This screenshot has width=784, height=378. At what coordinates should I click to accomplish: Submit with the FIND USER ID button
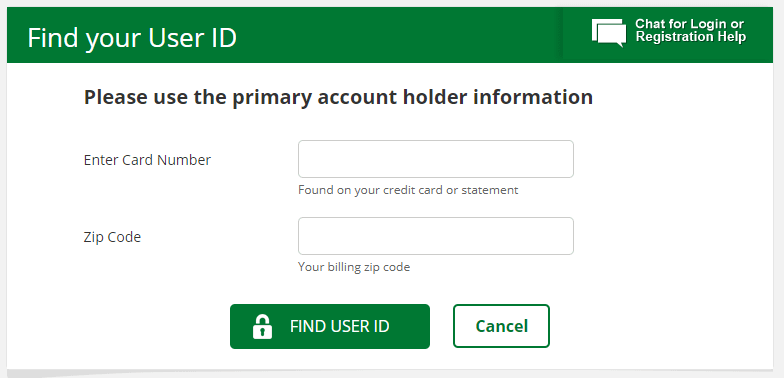pyautogui.click(x=330, y=326)
